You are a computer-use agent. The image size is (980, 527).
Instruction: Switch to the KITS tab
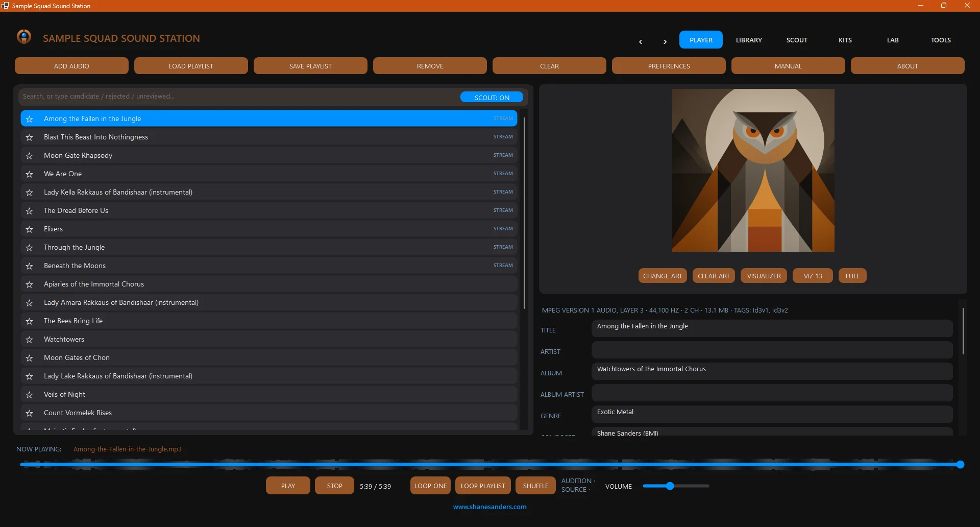(845, 40)
